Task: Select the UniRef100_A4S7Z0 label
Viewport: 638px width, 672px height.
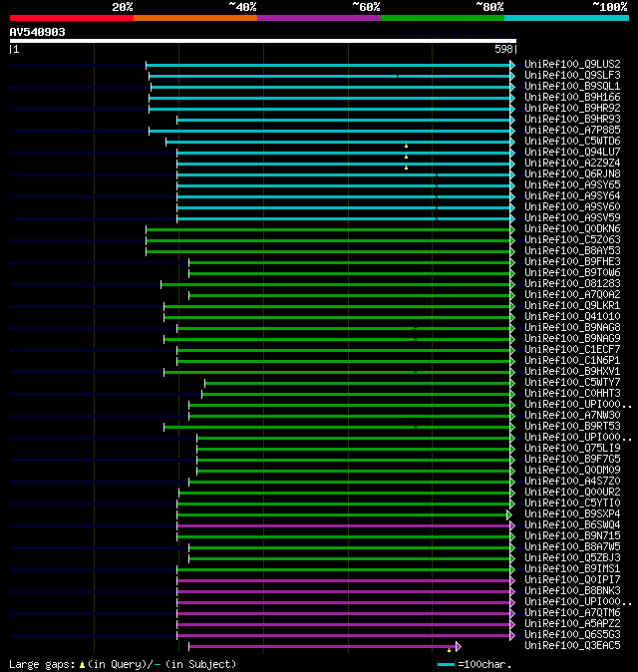Action: click(572, 482)
